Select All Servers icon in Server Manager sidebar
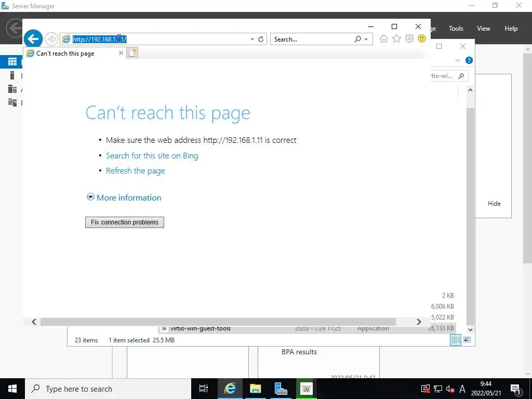Viewport: 532px width, 399px height. coord(12,89)
